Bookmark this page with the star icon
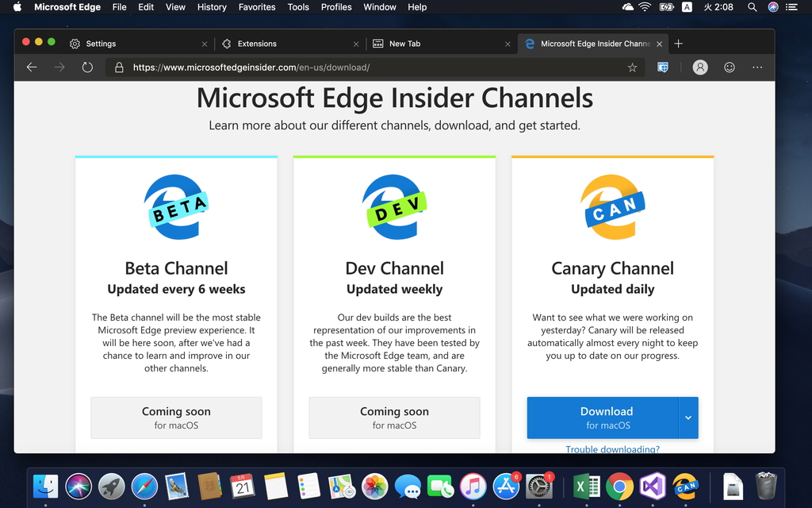This screenshot has height=508, width=812. pos(632,67)
